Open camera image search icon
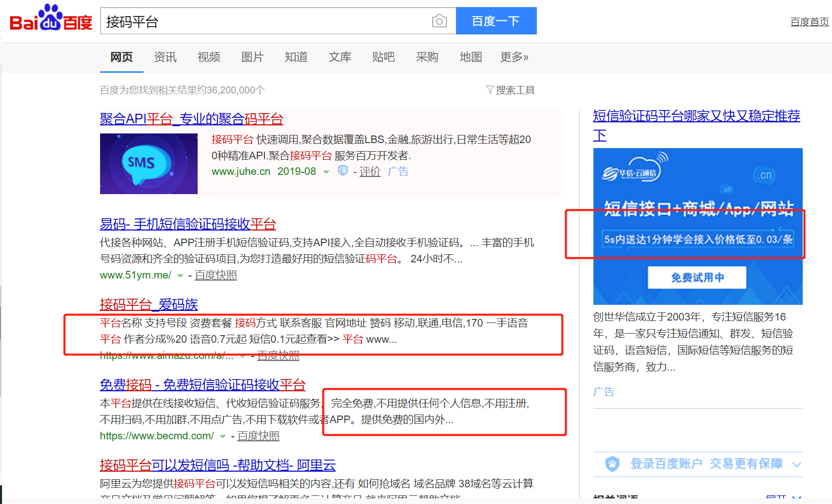 (x=439, y=21)
